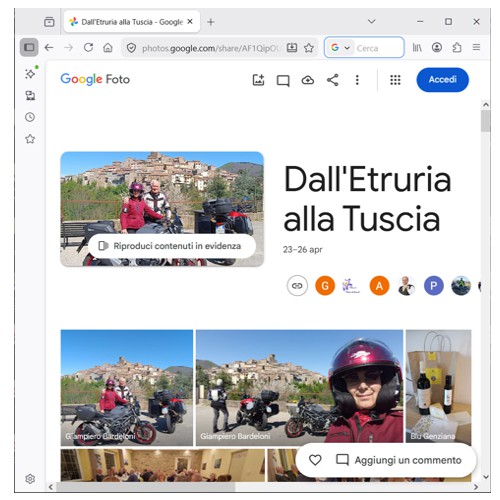500x500 pixels.
Task: Add photos to the album icon
Action: (258, 80)
